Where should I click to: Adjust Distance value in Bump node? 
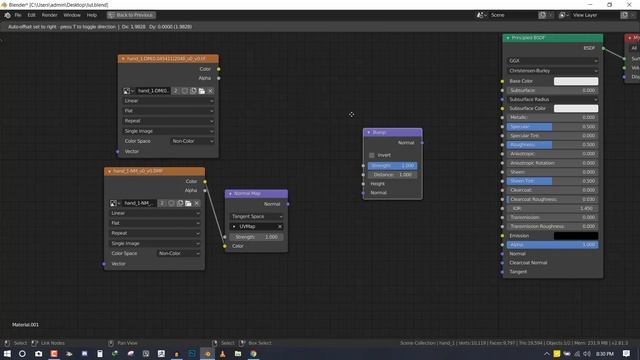(392, 175)
